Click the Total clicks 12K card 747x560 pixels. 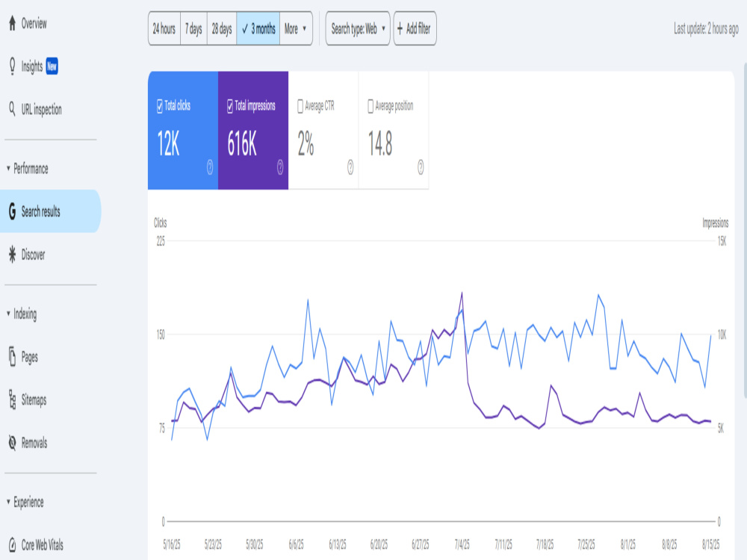[183, 131]
